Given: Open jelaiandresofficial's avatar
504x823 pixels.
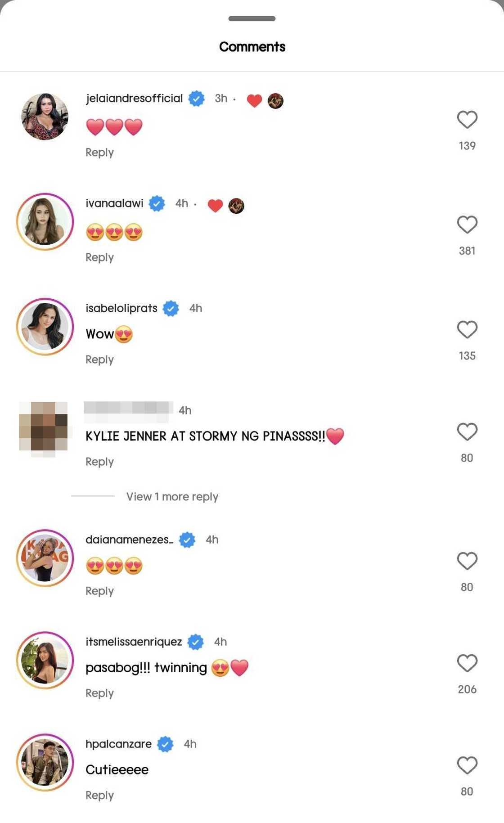Looking at the screenshot, I should coord(45,117).
